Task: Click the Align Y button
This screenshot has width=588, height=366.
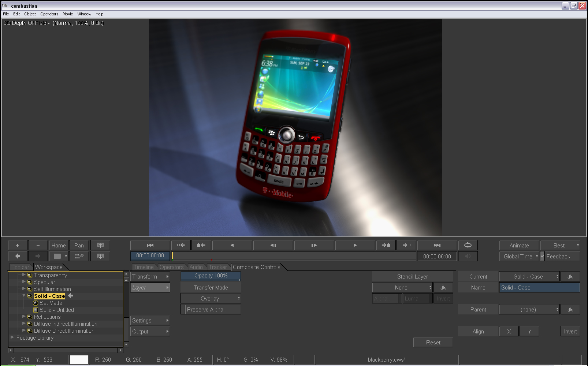Action: coord(529,332)
